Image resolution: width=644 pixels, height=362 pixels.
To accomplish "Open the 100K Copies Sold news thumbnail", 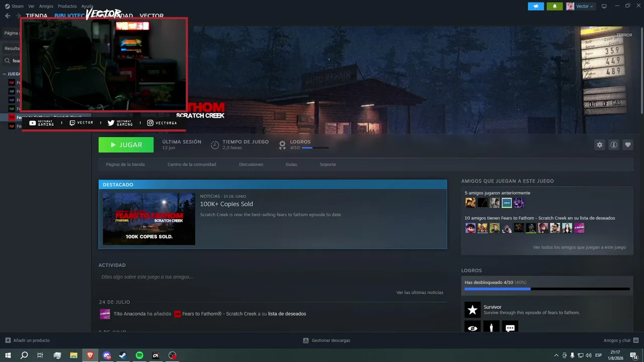I will (x=149, y=219).
